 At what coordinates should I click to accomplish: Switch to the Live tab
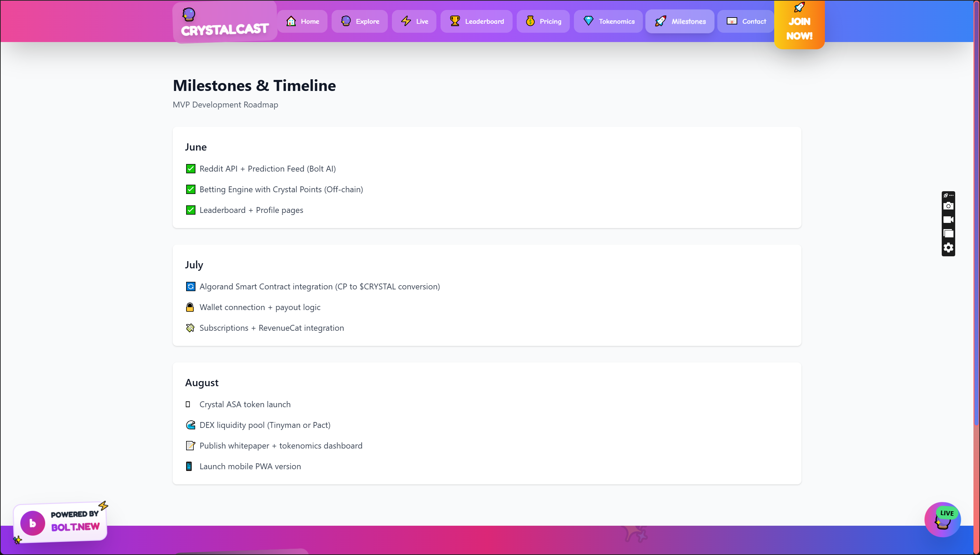tap(414, 21)
